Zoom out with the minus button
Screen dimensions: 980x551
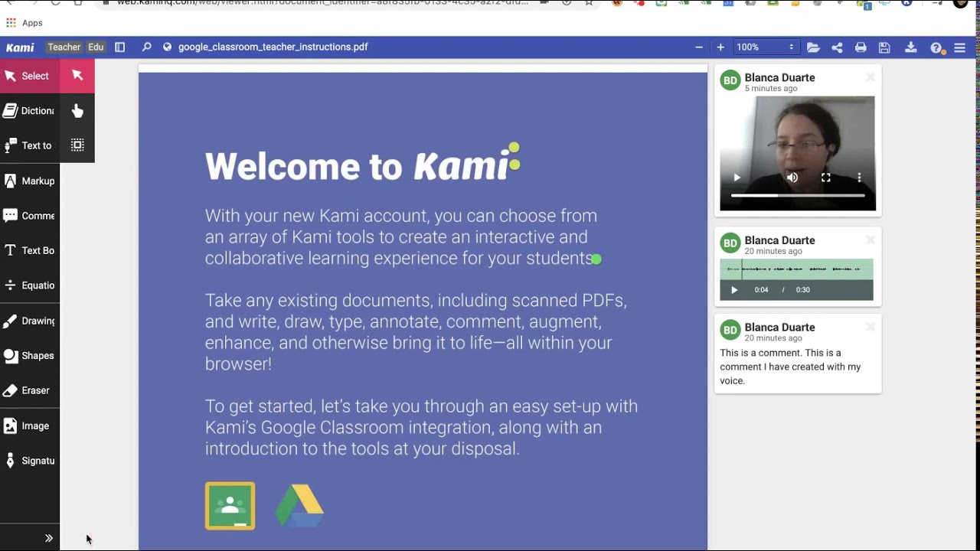(x=699, y=47)
